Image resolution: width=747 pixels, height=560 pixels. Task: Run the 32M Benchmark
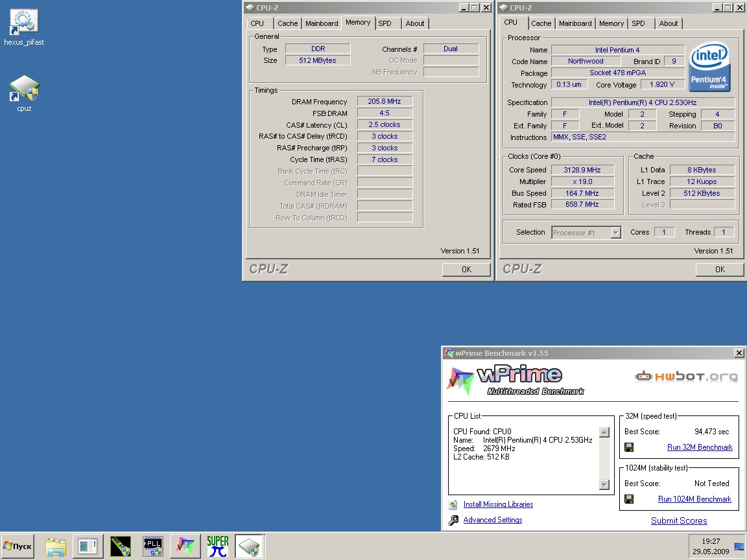click(700, 447)
